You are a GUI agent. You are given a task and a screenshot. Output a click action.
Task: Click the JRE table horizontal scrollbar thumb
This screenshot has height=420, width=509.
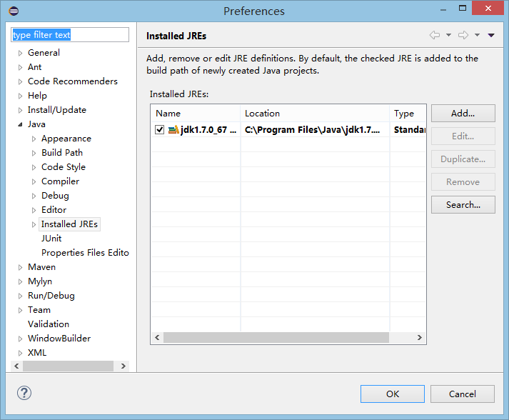tap(276, 337)
